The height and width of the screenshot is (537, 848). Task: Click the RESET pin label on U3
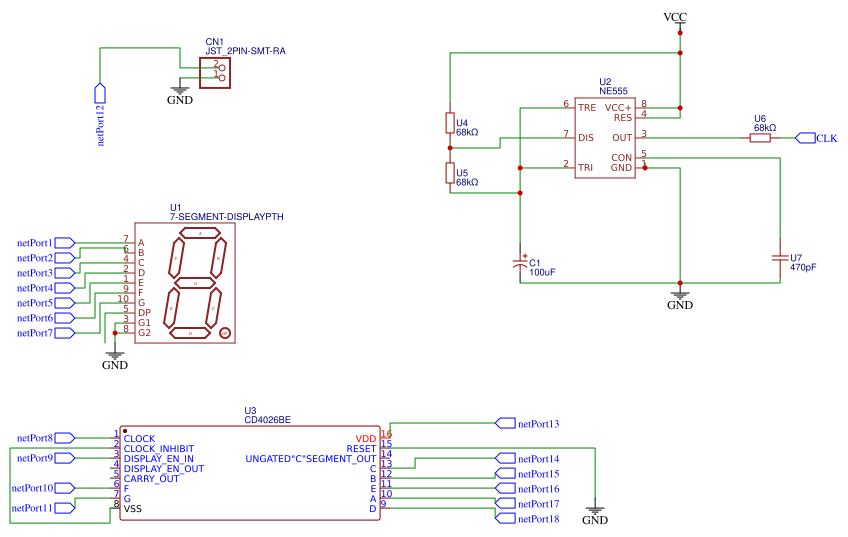[x=361, y=449]
